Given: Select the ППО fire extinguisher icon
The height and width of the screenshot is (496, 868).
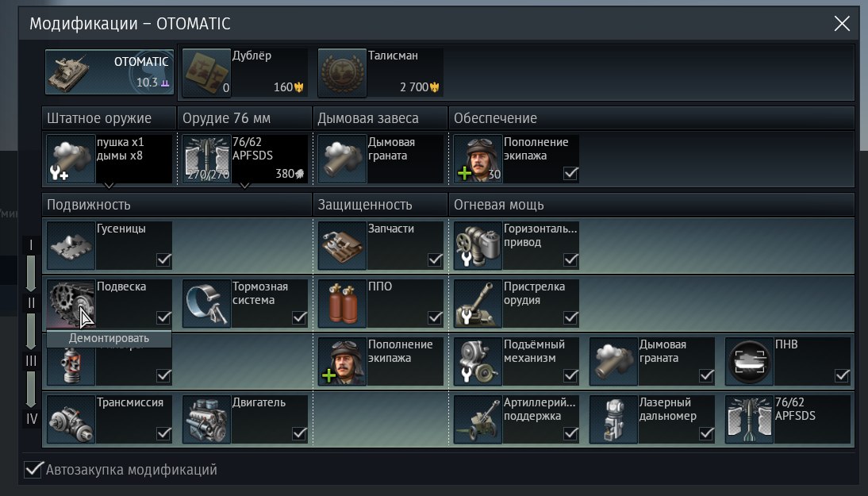Looking at the screenshot, I should coord(342,303).
